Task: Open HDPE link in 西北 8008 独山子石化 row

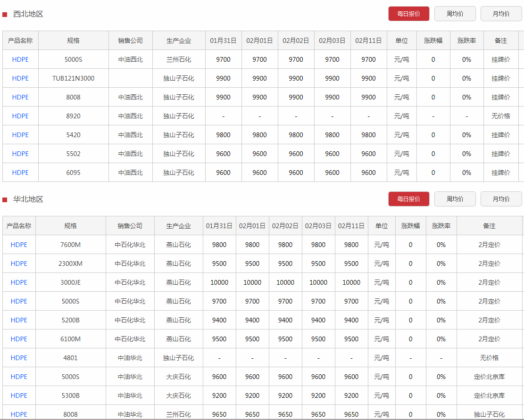Action: click(20, 97)
